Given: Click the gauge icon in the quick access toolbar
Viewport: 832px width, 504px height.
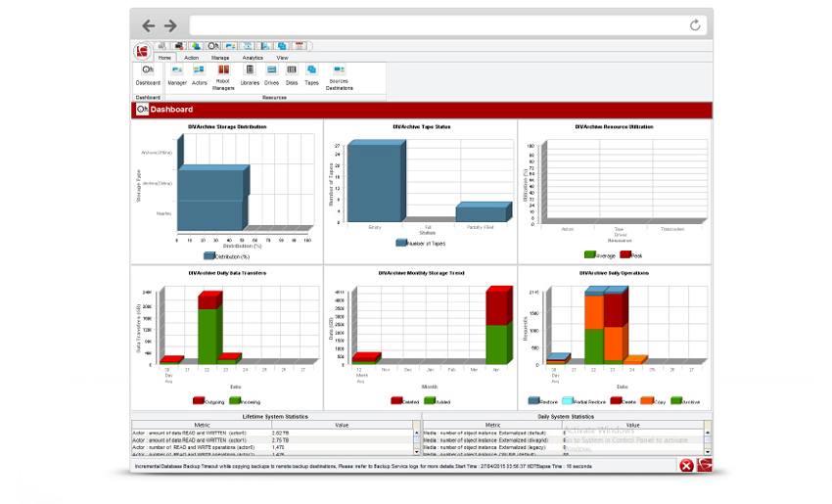Looking at the screenshot, I should [213, 46].
